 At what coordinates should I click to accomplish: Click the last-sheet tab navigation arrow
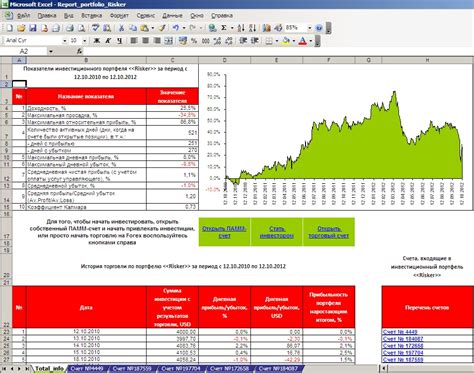26,369
